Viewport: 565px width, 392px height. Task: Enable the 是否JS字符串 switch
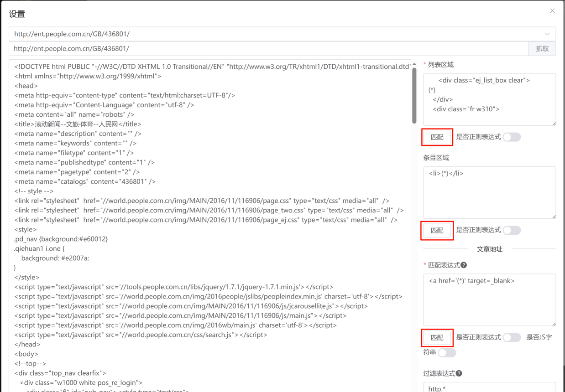pos(447,353)
